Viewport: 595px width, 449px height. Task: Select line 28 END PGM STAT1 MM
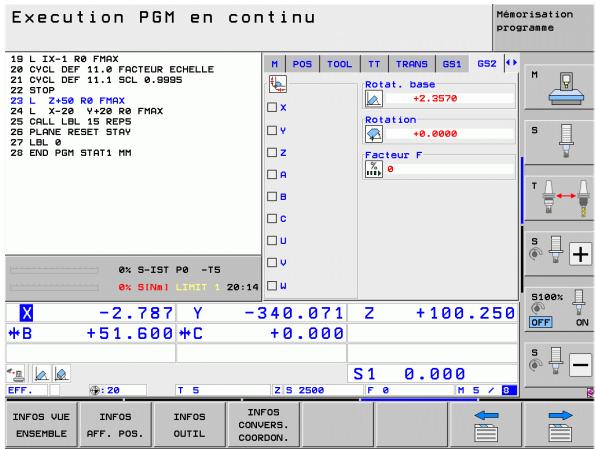pyautogui.click(x=71, y=153)
